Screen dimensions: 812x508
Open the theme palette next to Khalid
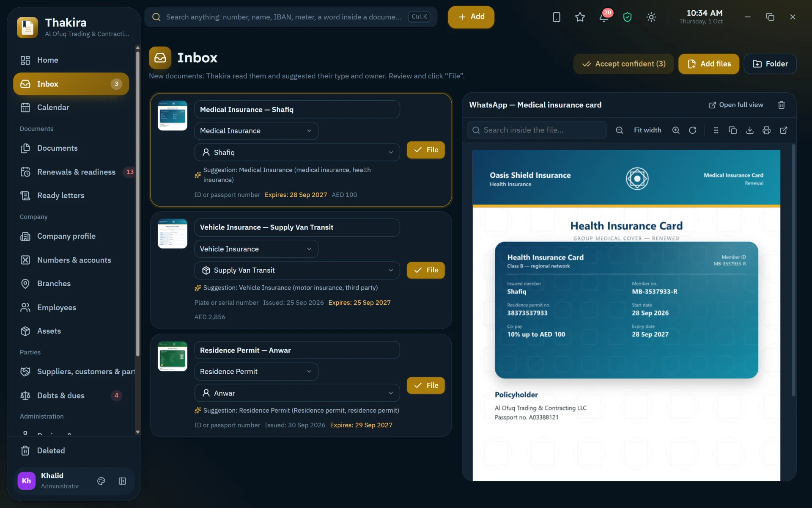(x=101, y=481)
